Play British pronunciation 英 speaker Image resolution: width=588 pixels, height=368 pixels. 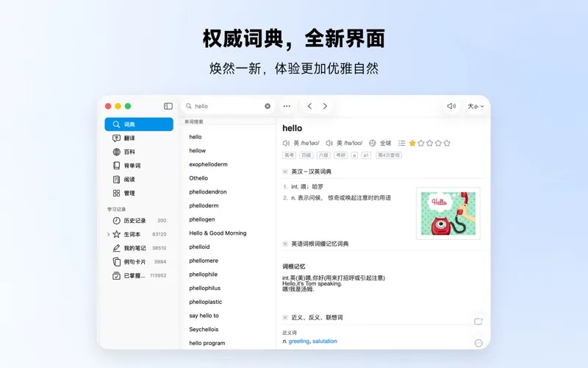[x=286, y=143]
